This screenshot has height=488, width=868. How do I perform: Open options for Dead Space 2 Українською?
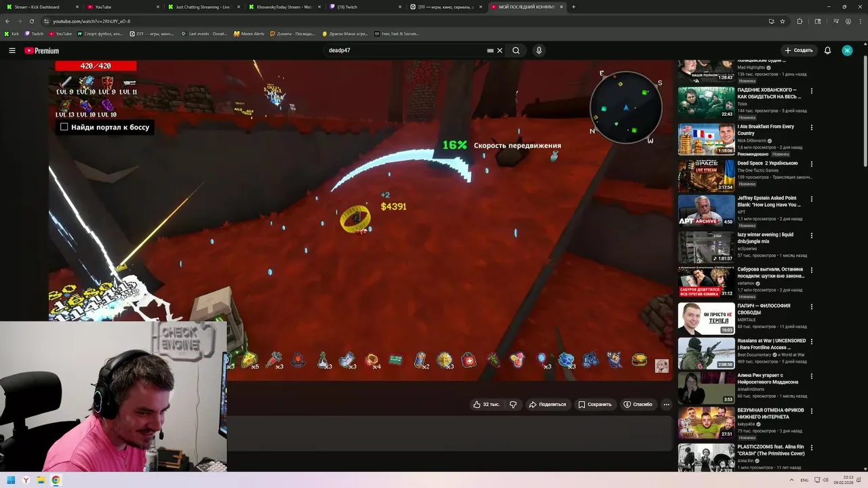click(x=812, y=164)
